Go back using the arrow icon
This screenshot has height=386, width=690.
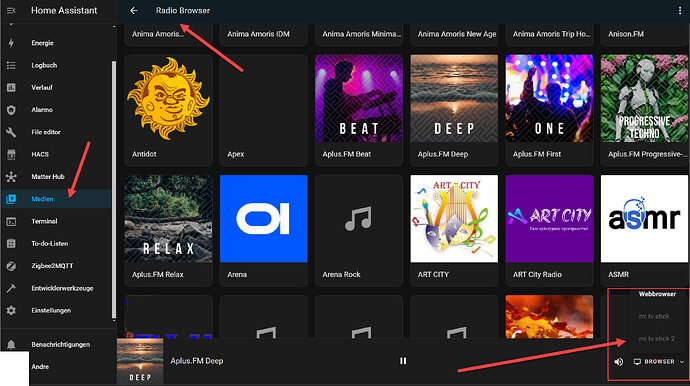pos(134,11)
